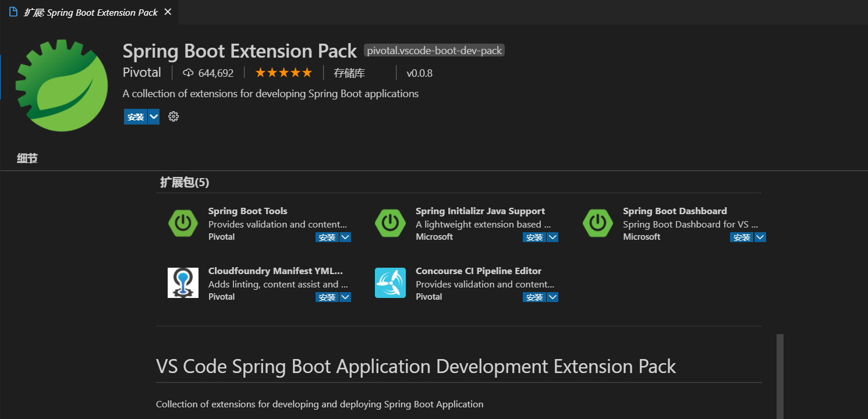Open the Pivotal publisher link
The image size is (868, 419).
[142, 73]
